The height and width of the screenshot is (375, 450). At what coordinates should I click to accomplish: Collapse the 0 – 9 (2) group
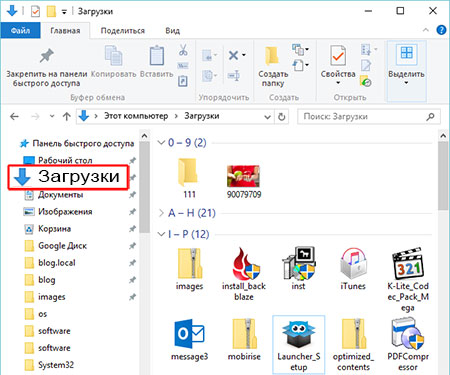(x=161, y=143)
